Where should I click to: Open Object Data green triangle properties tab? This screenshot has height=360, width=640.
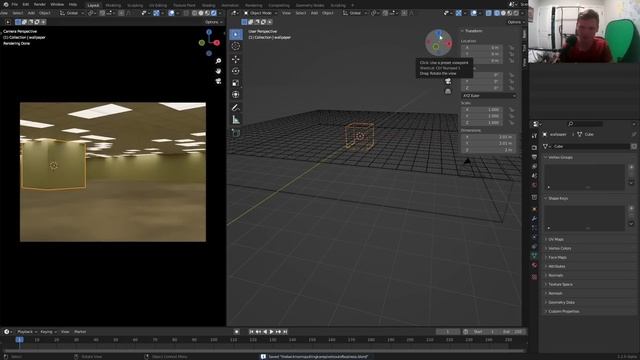[534, 256]
